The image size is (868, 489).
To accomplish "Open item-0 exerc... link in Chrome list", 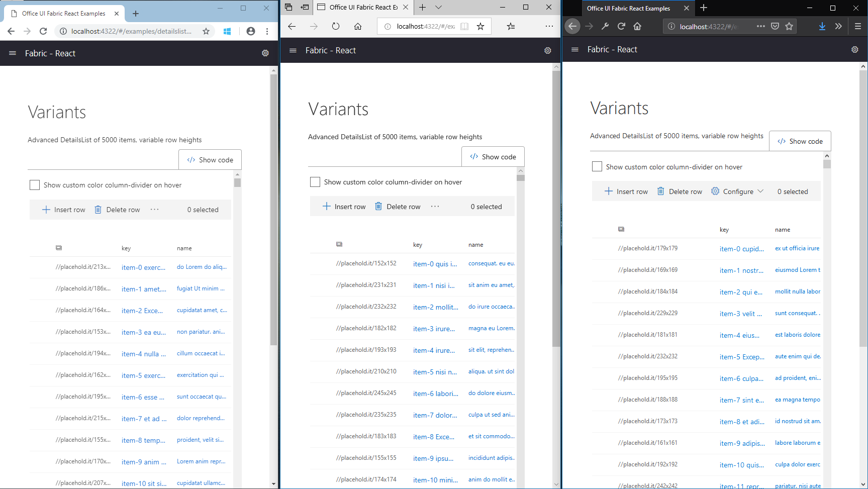I will click(x=143, y=267).
